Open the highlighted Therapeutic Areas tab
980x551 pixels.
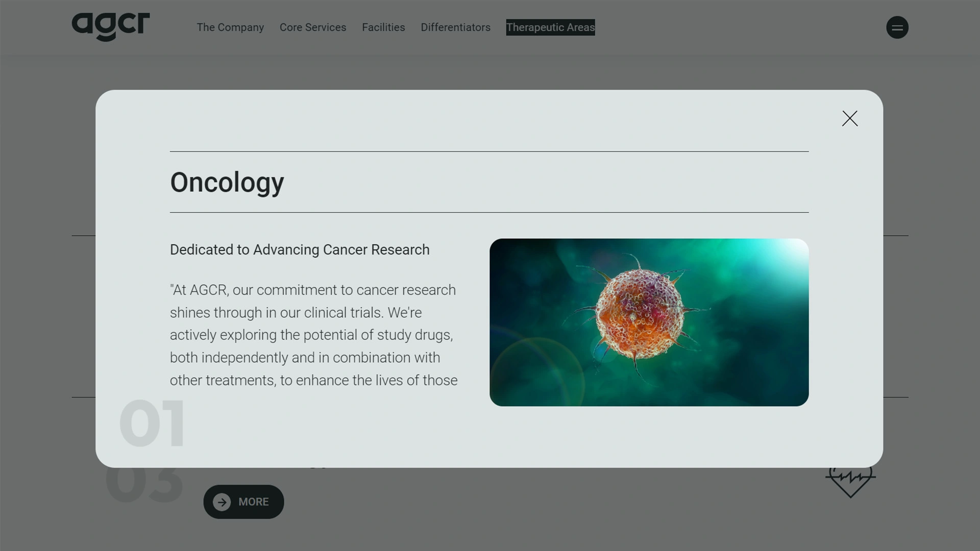click(x=550, y=27)
